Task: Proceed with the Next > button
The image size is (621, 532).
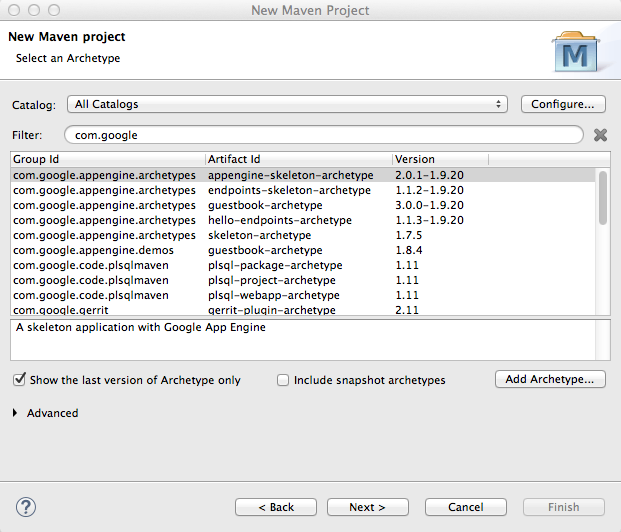Action: coord(368,507)
